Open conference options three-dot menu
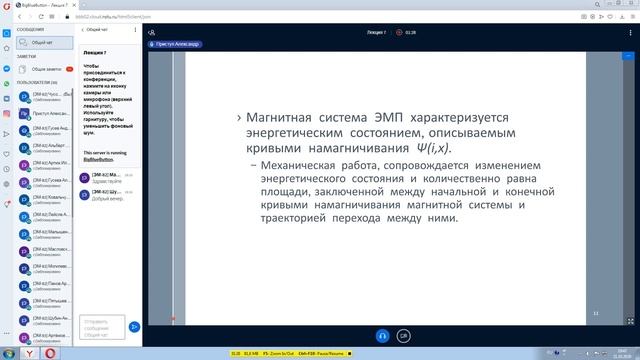The image size is (640, 360). 630,33
